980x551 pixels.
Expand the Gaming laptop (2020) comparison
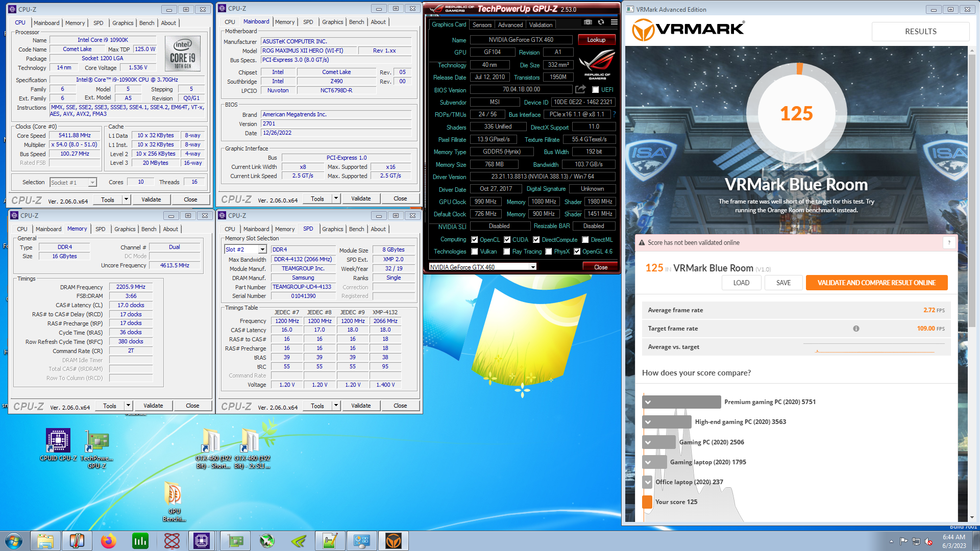point(648,462)
